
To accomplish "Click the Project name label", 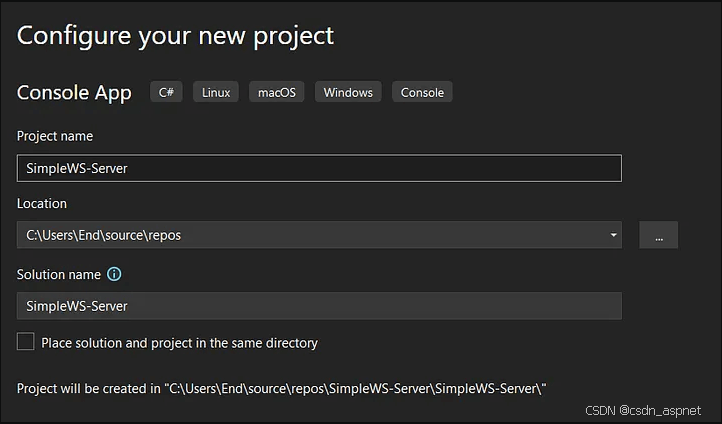I will pos(55,136).
